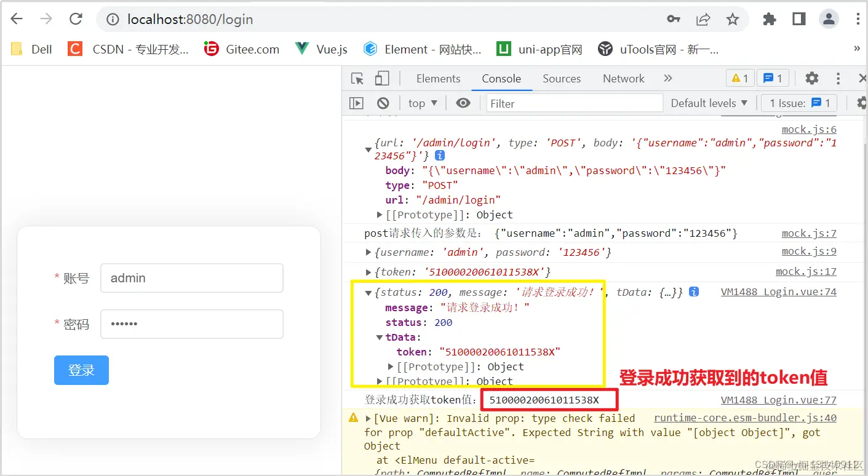This screenshot has height=476, width=868.
Task: Open the Chrome profile avatar
Action: [829, 19]
